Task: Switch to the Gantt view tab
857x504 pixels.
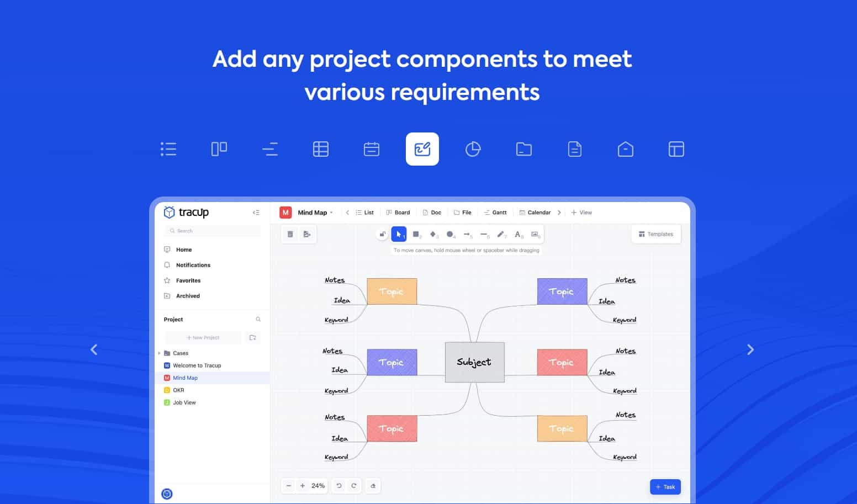Action: pyautogui.click(x=495, y=213)
